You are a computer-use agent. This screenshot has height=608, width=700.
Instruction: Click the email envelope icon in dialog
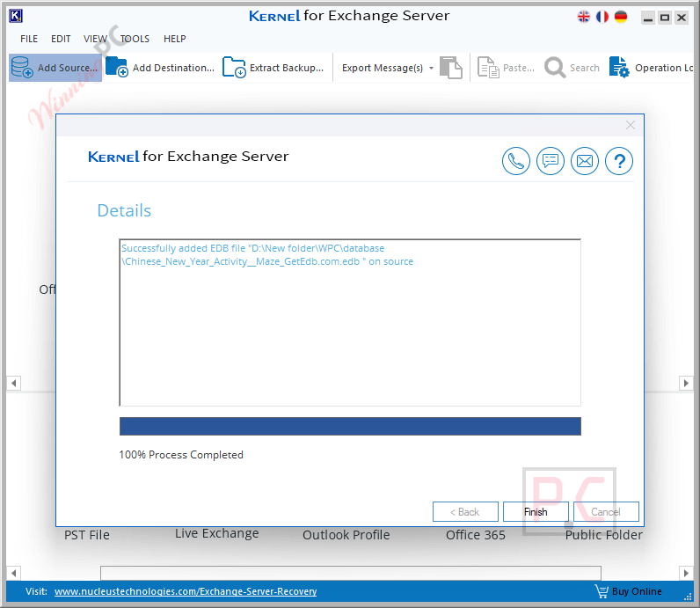(x=585, y=161)
